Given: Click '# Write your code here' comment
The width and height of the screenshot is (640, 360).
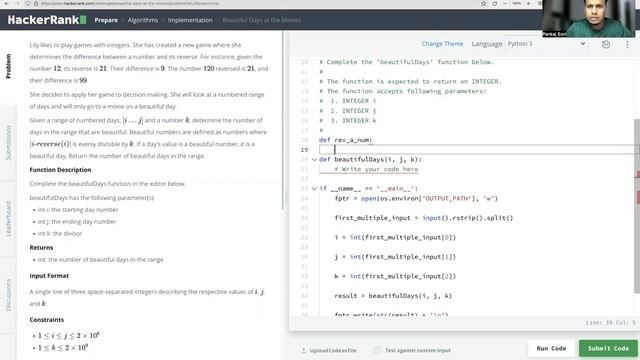Looking at the screenshot, I should (x=376, y=169).
